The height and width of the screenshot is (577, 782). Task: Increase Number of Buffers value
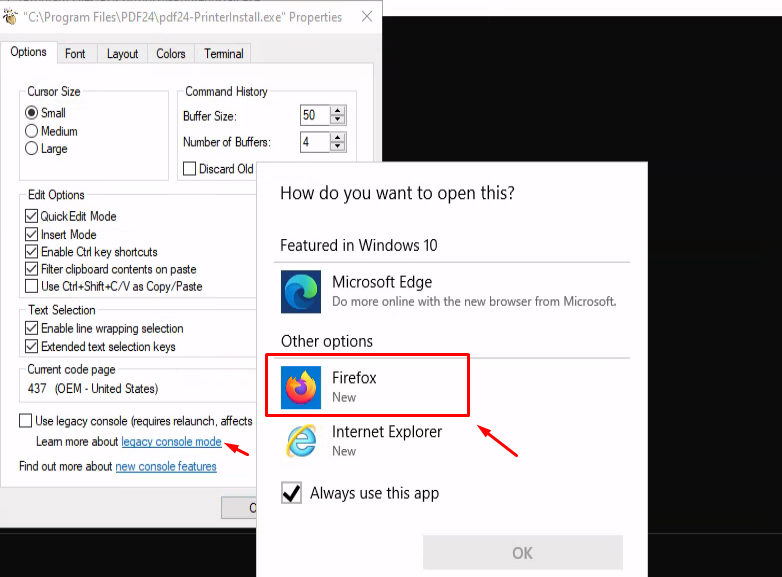[x=338, y=137]
